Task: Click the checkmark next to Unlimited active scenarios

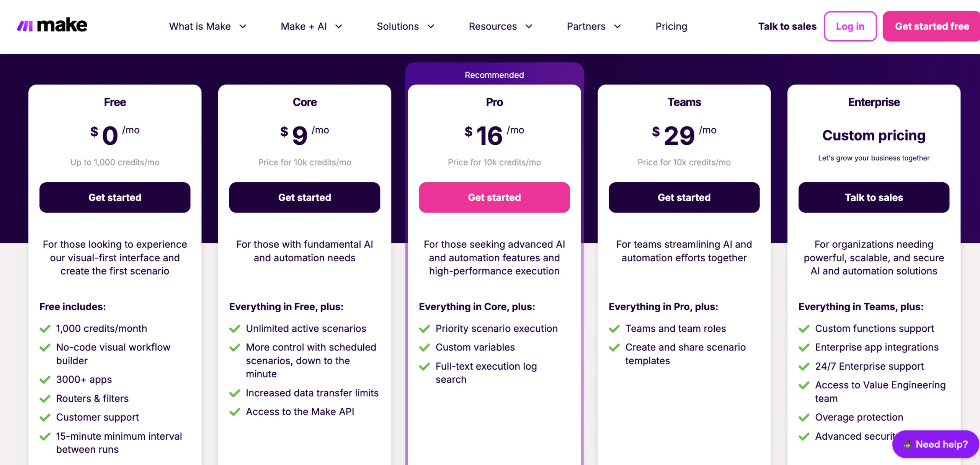Action: pos(235,328)
